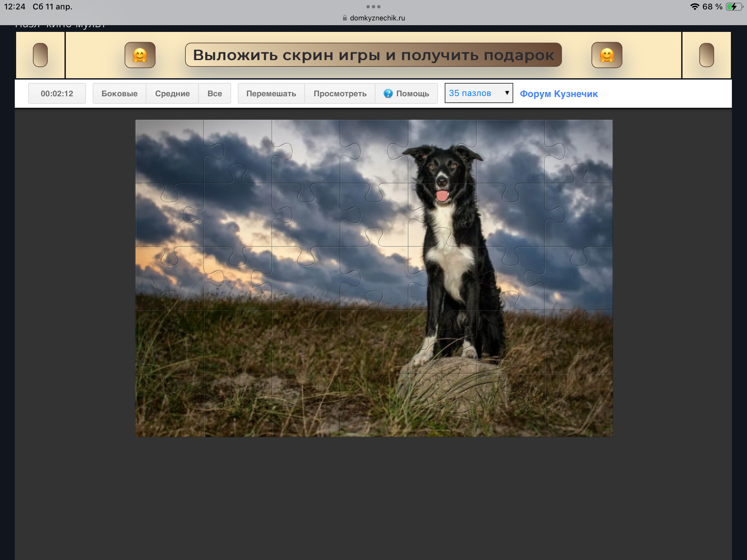Show Все puzzle pieces
Screen dimensions: 747x560
click(x=214, y=94)
